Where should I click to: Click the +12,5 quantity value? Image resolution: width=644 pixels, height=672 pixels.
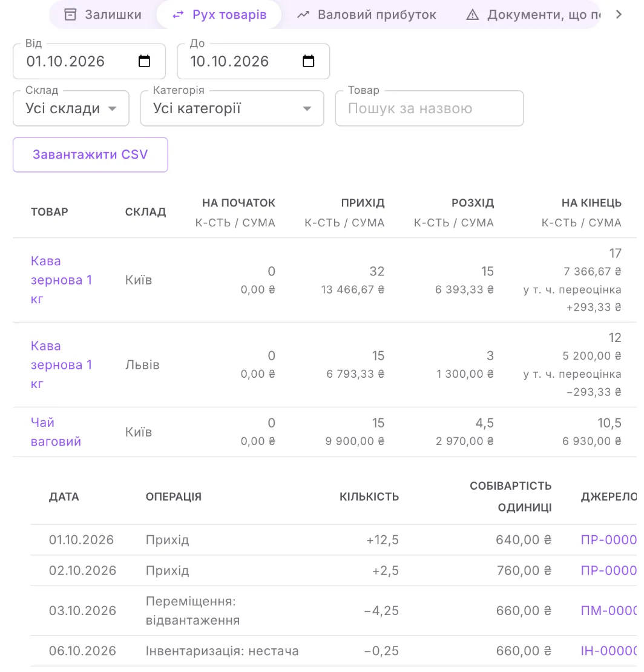[382, 539]
